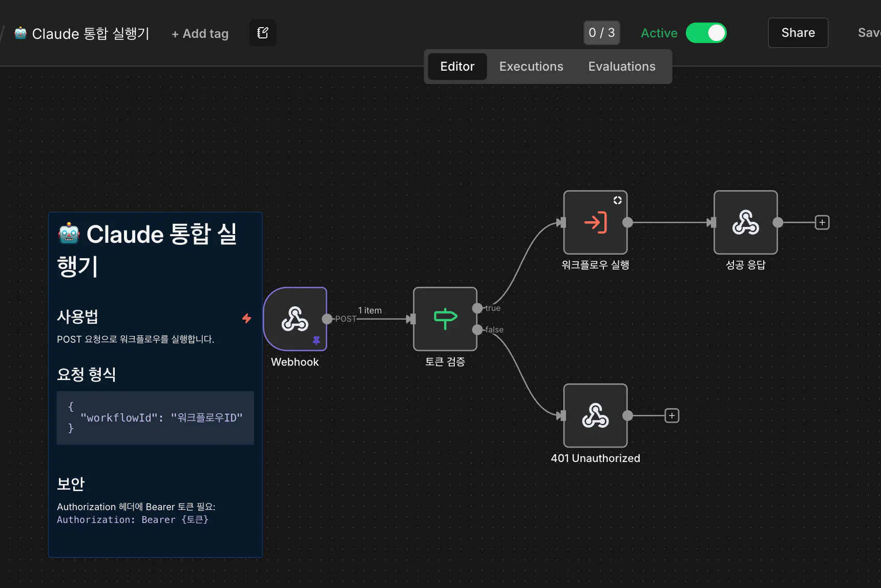Open the 워크플로우 실행 node
This screenshot has height=588, width=881.
point(595,222)
